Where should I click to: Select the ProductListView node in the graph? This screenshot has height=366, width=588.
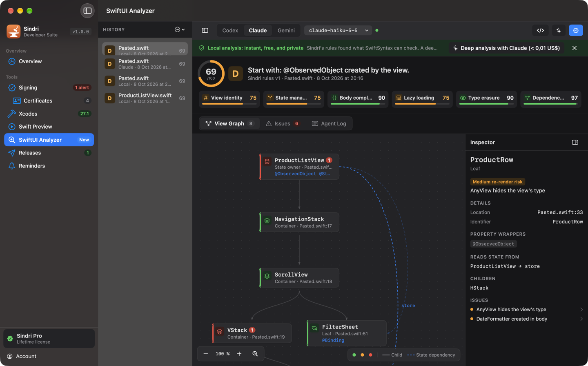coord(299,167)
